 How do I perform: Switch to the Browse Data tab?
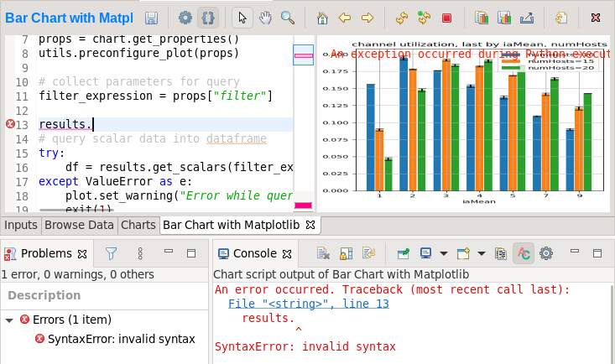79,225
